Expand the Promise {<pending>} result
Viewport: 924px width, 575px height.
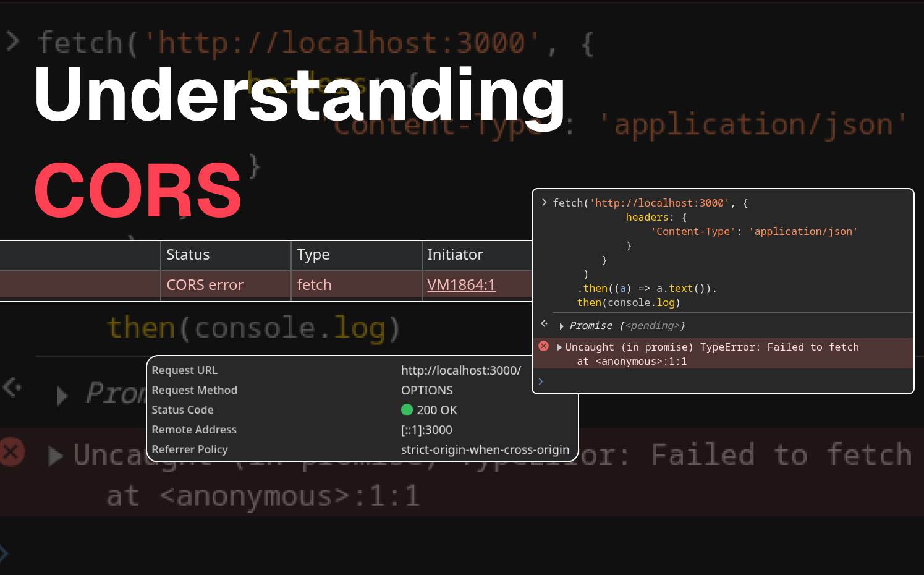coord(561,325)
